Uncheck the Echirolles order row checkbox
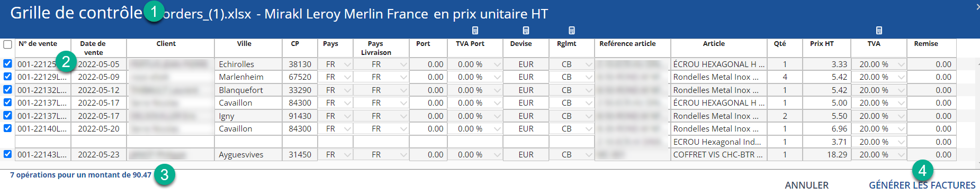Screen dimensions: 980x196 click(x=7, y=63)
